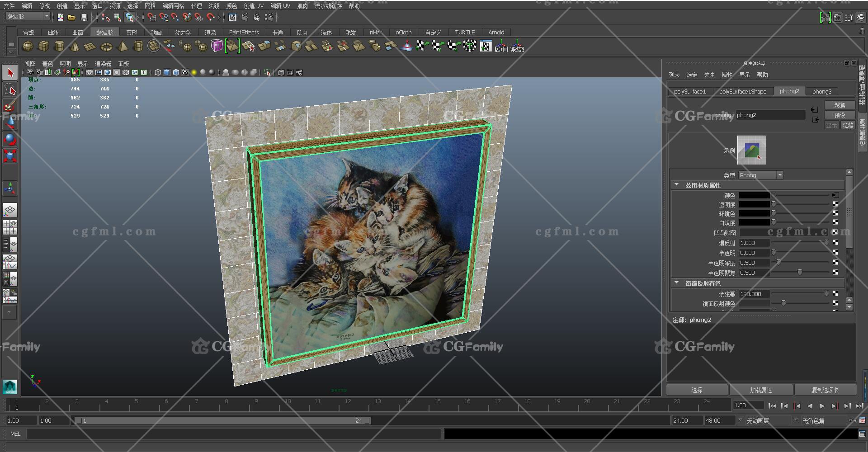Create a polygon torus from the shelf

point(106,47)
